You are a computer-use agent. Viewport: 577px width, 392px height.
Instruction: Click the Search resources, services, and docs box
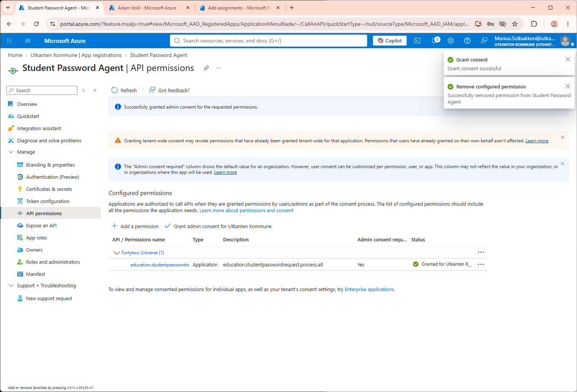tap(269, 41)
